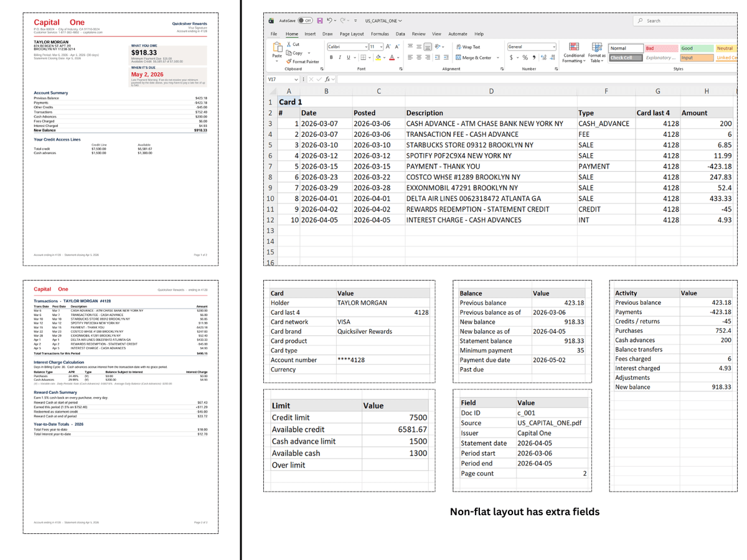This screenshot has height=560, width=747.
Task: Toggle Underline formatting
Action: click(349, 57)
